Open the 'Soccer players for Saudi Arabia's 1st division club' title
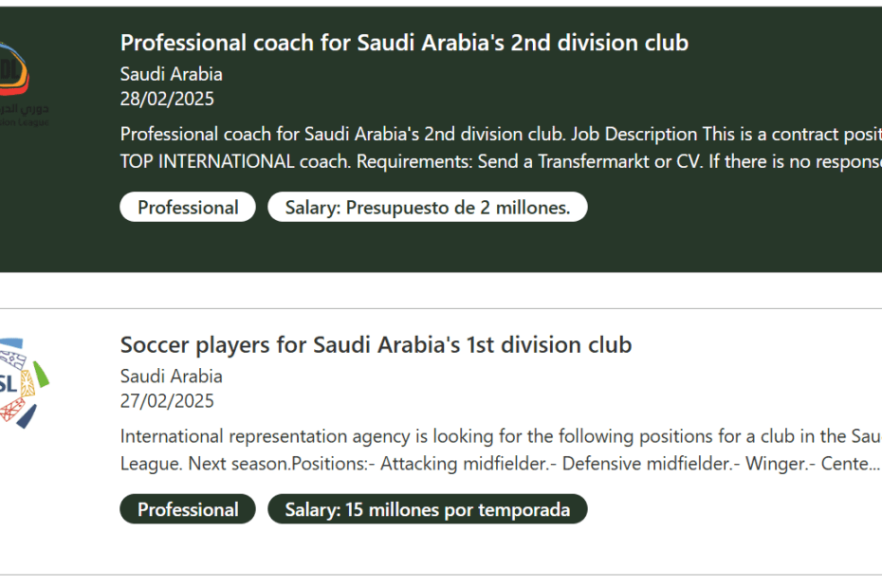This screenshot has height=588, width=882. tap(376, 344)
